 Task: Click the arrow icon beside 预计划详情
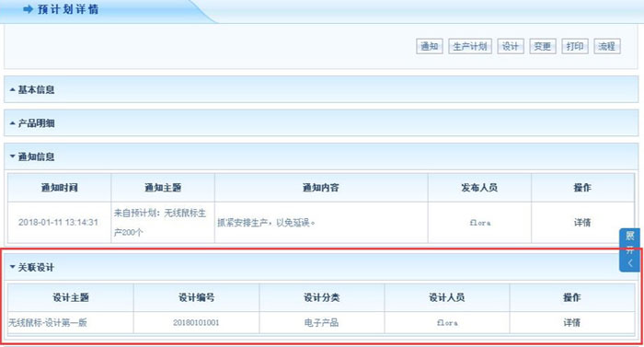pyautogui.click(x=28, y=9)
